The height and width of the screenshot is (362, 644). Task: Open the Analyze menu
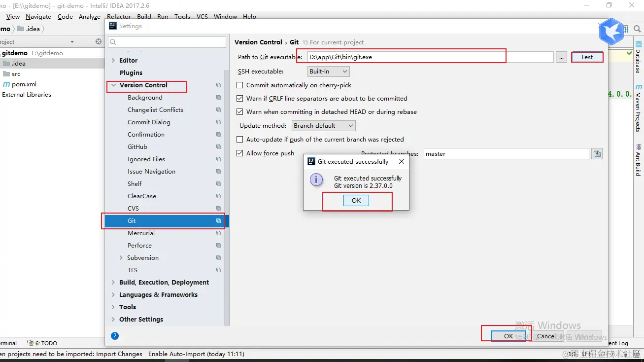click(x=90, y=16)
